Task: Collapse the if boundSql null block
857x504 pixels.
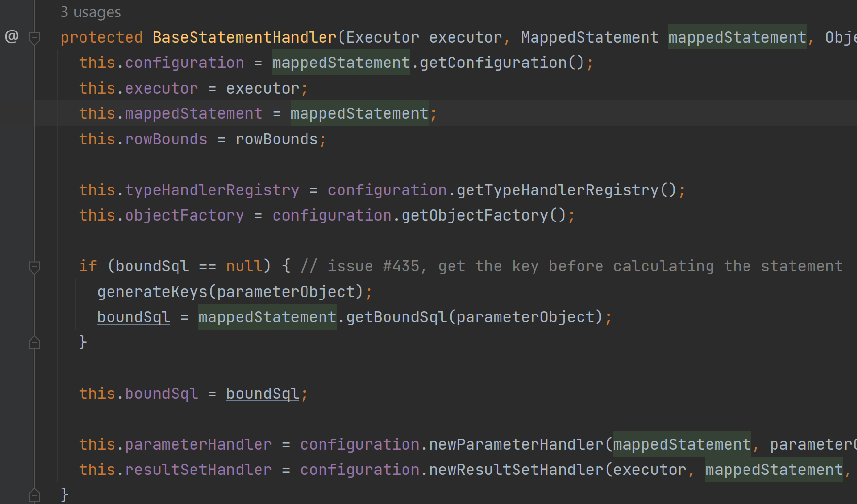Action: click(34, 267)
